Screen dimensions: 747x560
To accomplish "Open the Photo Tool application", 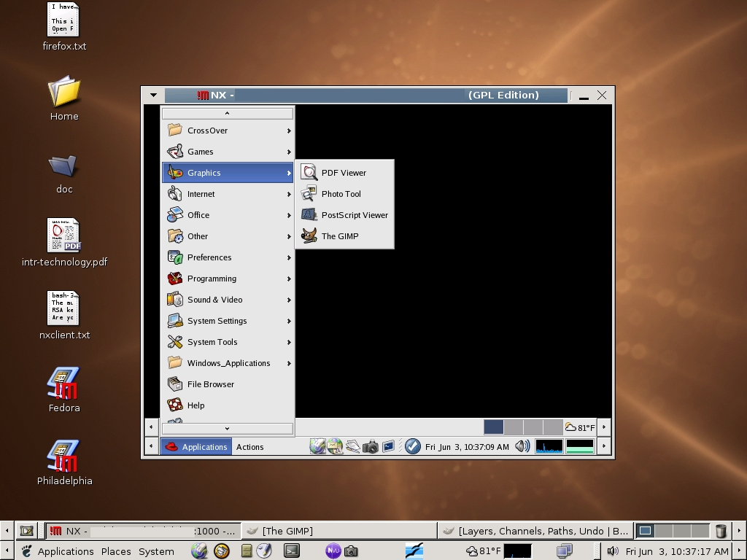I will 341,194.
